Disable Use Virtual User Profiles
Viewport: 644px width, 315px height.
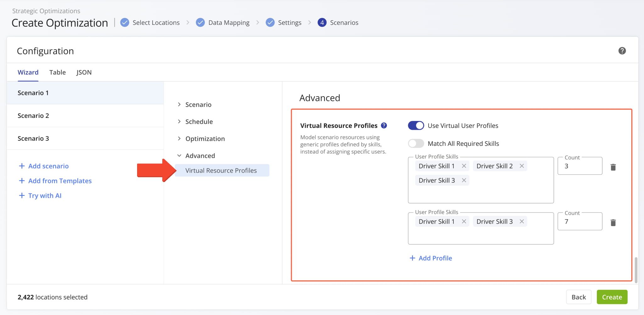[x=416, y=125]
